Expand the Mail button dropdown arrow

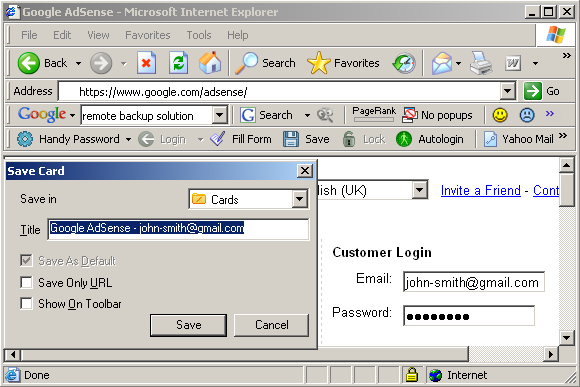[458, 64]
